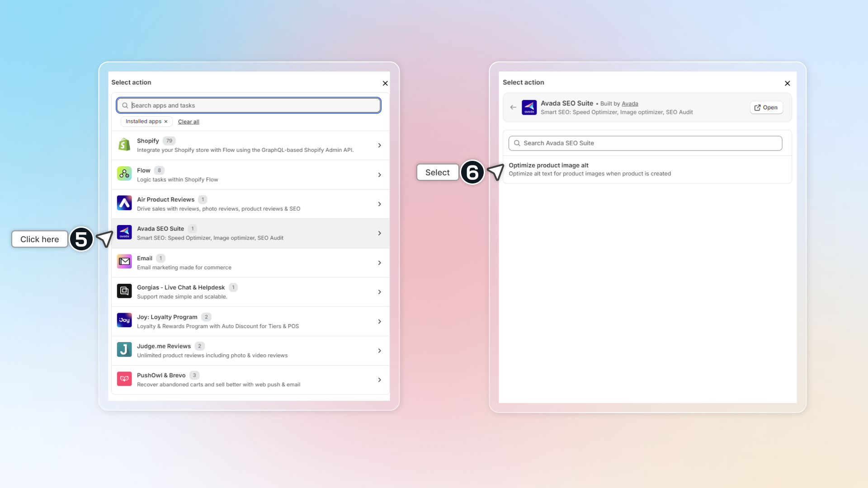868x488 pixels.
Task: Click the Joy Loyalty Program icon
Action: (x=124, y=320)
